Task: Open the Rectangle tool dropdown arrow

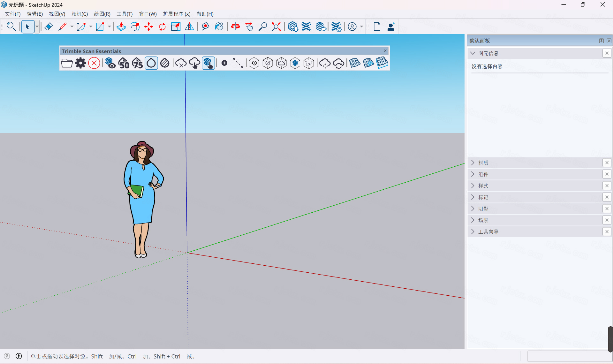Action: click(110, 27)
